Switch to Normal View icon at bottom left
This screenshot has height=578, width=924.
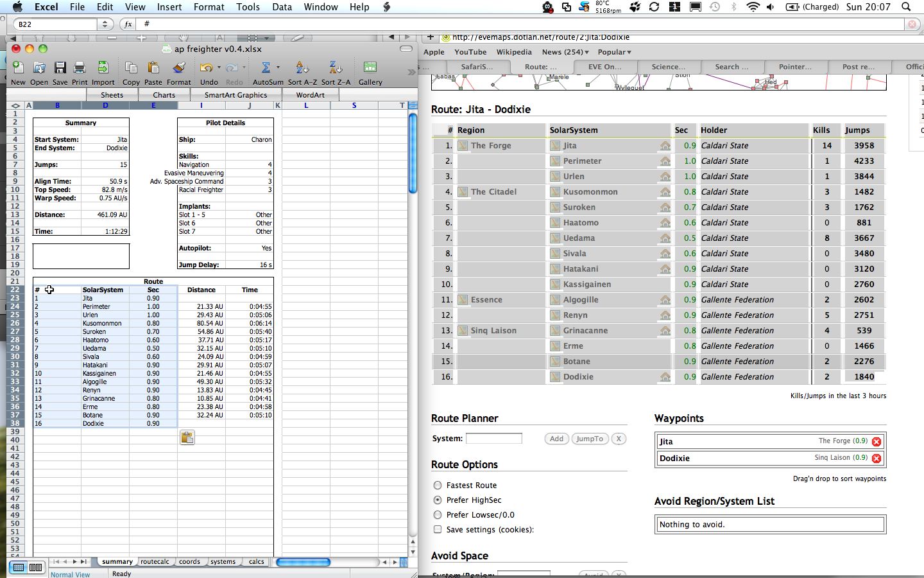point(19,567)
